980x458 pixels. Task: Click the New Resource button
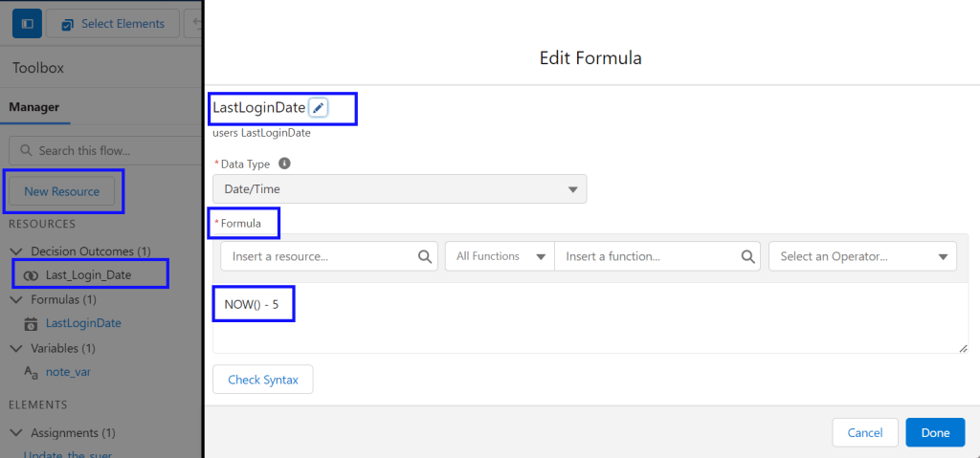(x=62, y=191)
